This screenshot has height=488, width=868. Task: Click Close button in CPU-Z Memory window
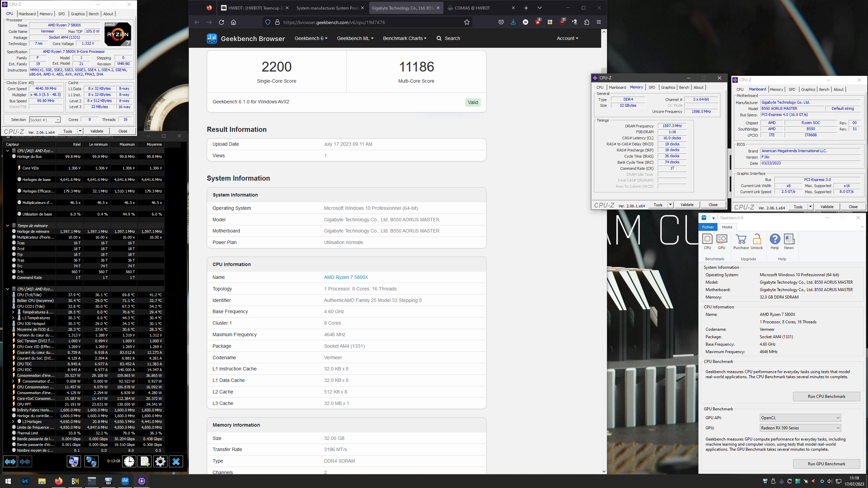pyautogui.click(x=713, y=205)
